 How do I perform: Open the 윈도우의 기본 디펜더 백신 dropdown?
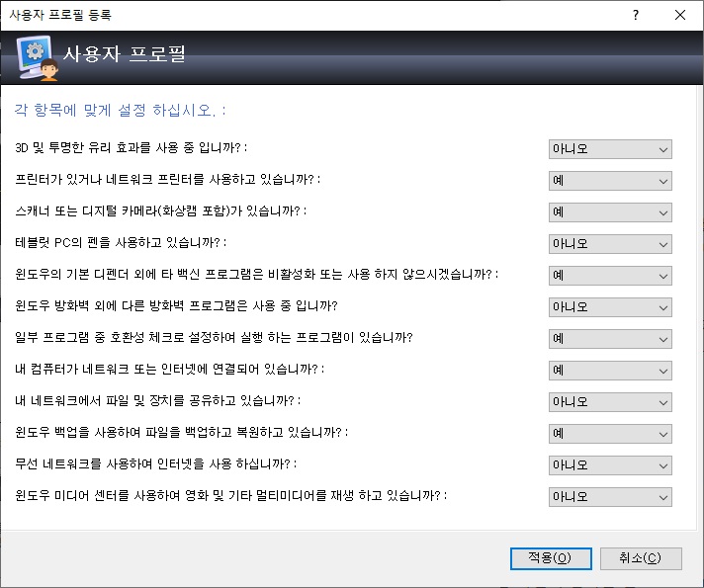(x=610, y=276)
